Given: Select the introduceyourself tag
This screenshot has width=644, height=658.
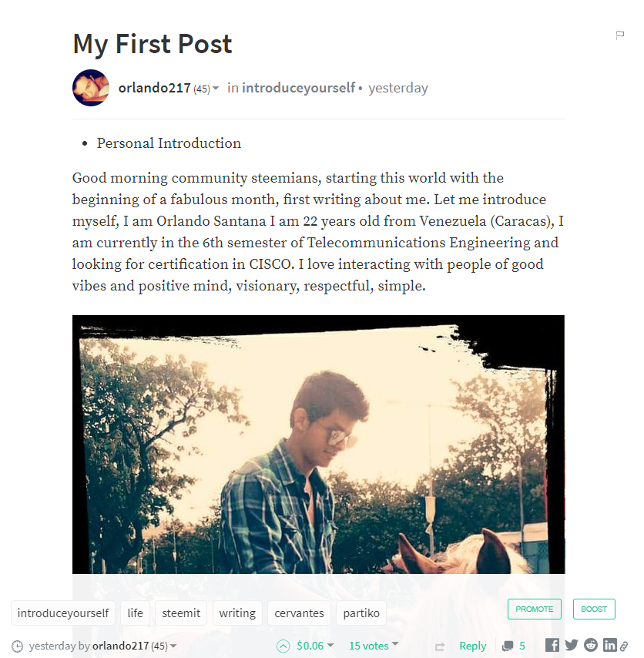Looking at the screenshot, I should click(x=63, y=613).
